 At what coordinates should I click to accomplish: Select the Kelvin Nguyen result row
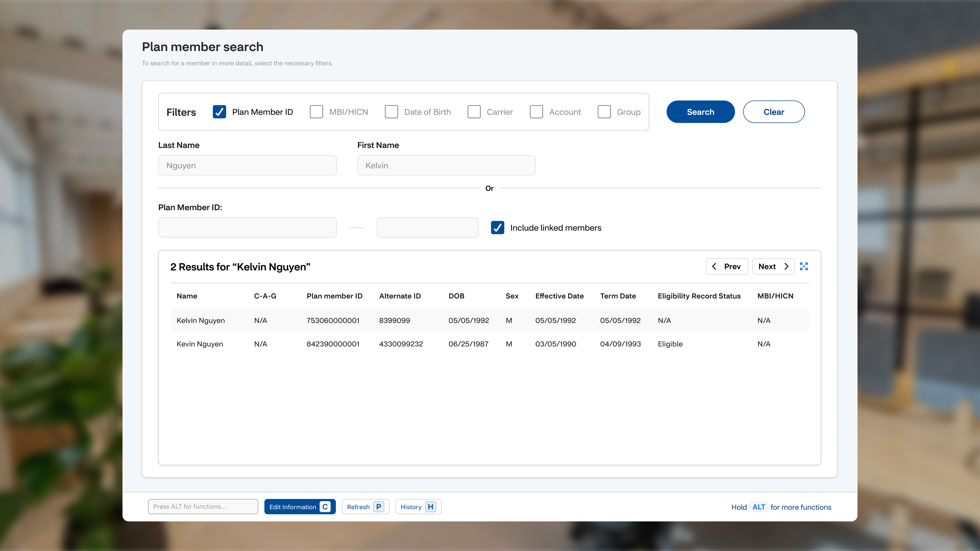(x=489, y=320)
